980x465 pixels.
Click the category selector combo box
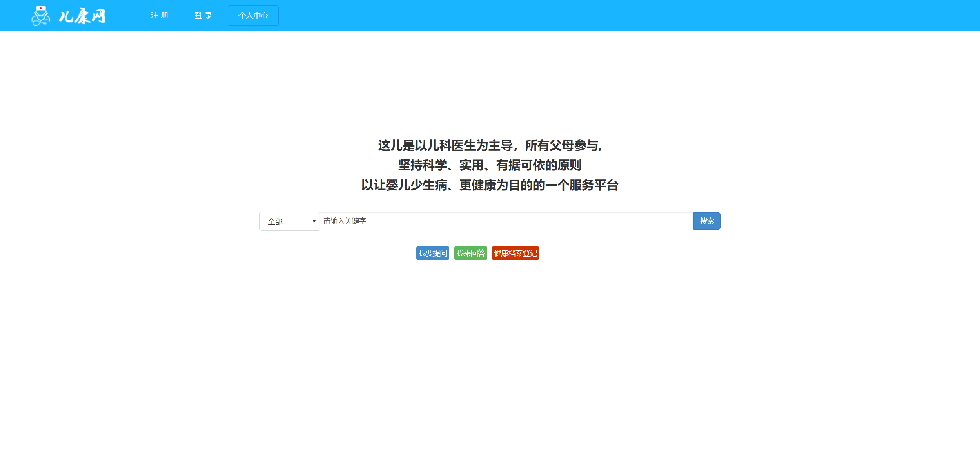tap(289, 221)
